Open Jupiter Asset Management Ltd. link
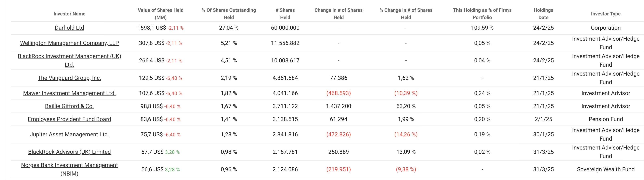Image resolution: width=644 pixels, height=180 pixels. (69, 135)
